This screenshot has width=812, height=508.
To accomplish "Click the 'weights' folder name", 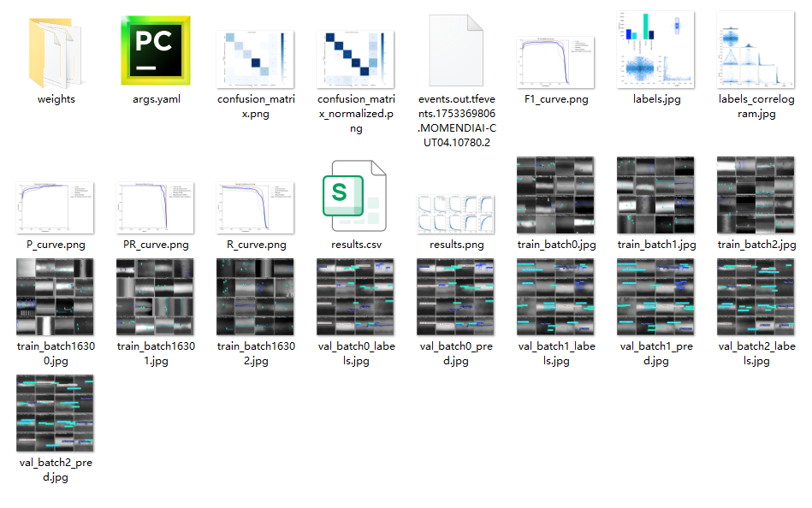I will click(x=56, y=99).
